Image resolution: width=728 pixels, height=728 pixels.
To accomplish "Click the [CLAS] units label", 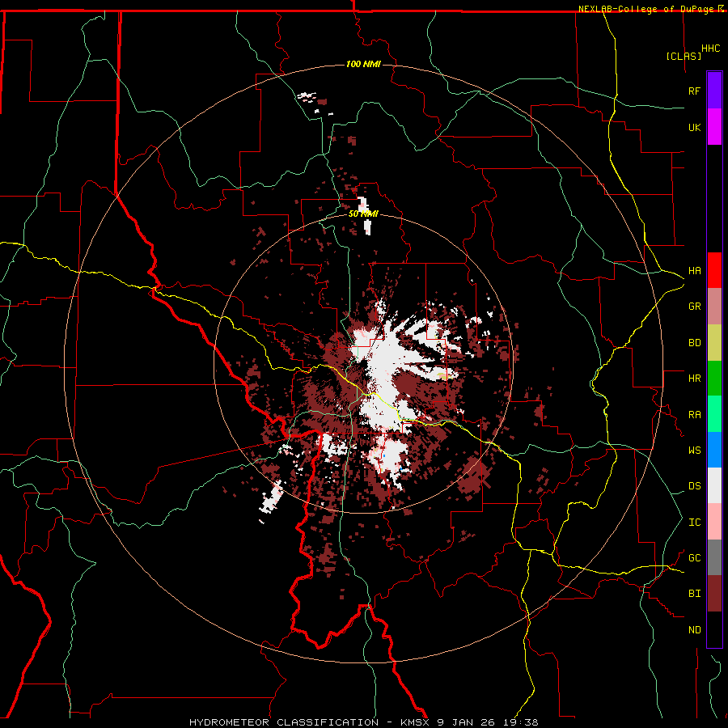I will coord(684,56).
